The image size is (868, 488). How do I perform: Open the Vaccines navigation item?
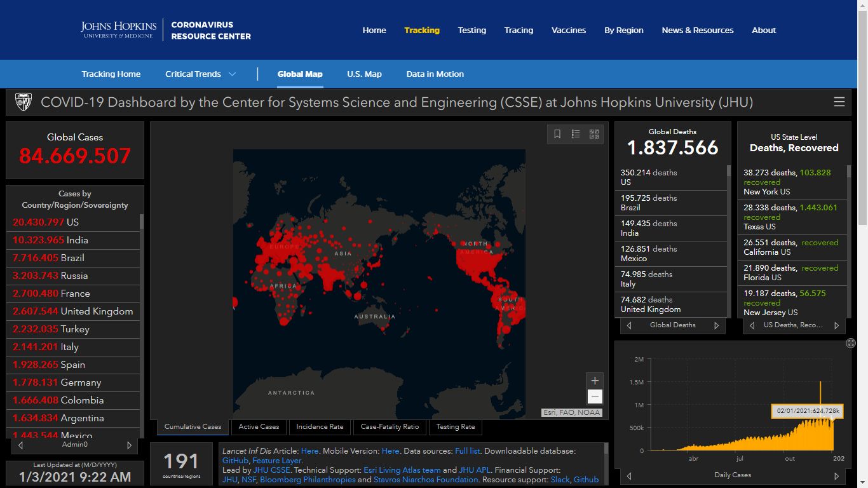[569, 30]
